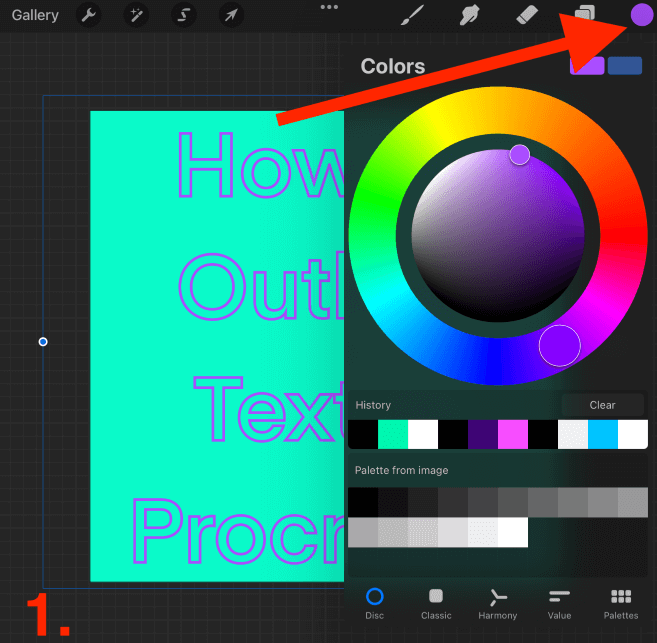Select the Brush paint tool

pyautogui.click(x=412, y=15)
